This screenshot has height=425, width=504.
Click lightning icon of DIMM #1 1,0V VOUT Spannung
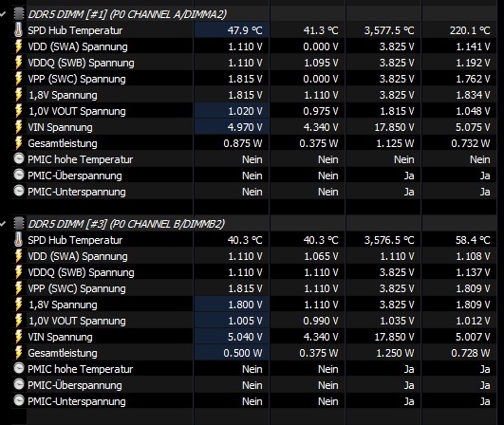(x=19, y=110)
